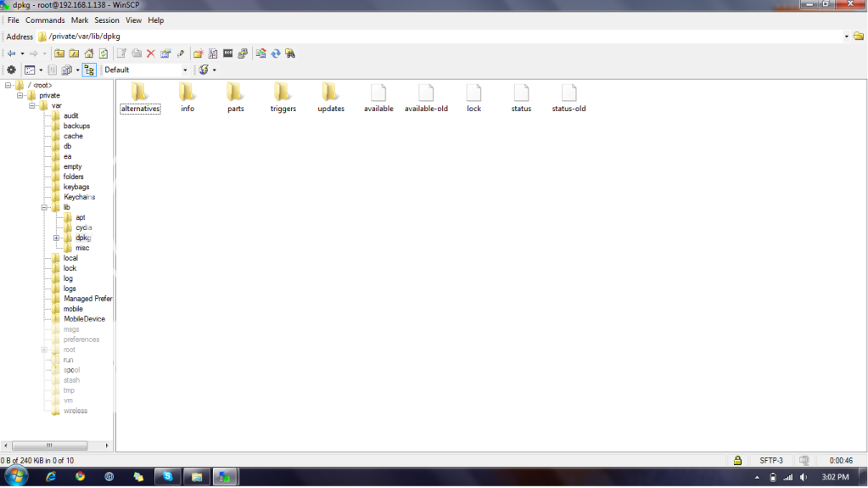The height and width of the screenshot is (488, 868).
Task: Open home directory with house icon
Action: pos(88,53)
